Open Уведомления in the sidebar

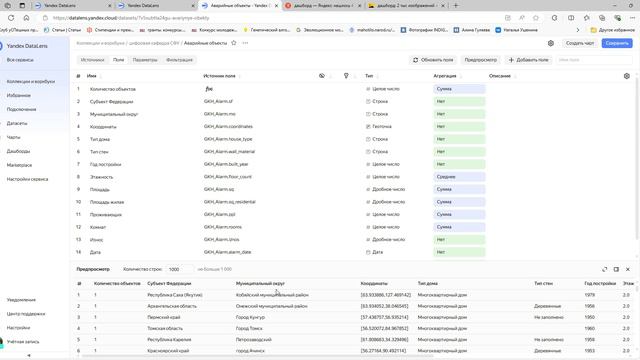point(21,300)
